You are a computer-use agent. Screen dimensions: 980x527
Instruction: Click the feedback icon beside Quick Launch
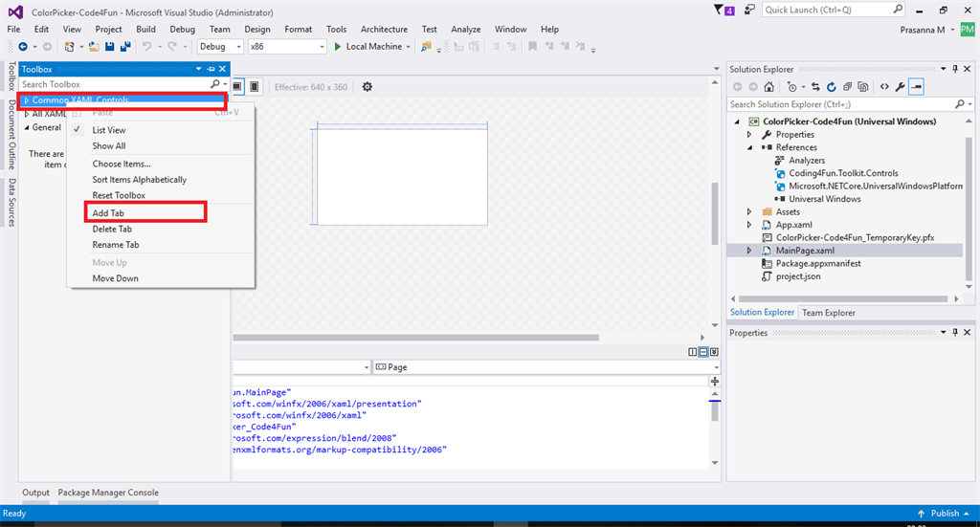[749, 10]
